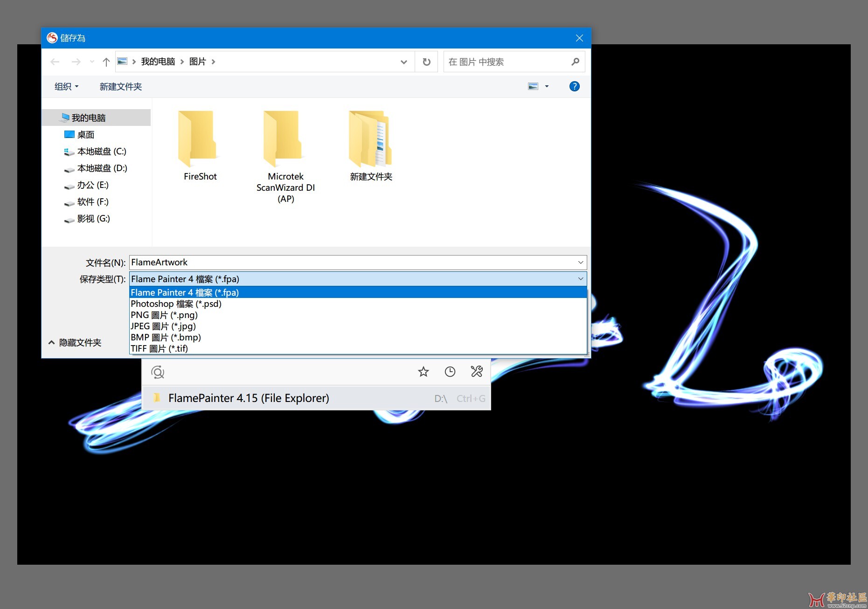Choose Flame Painter 4 檔案 (*.fpa) option
This screenshot has height=609, width=868.
coord(358,292)
